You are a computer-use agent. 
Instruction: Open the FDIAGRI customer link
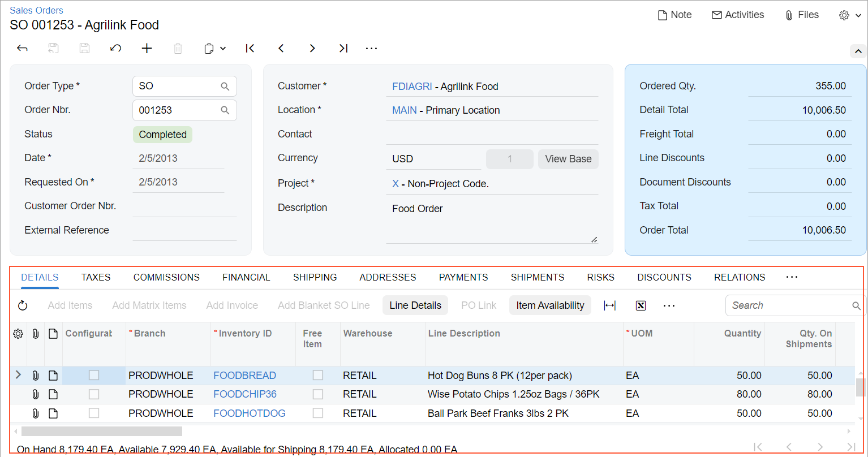411,87
